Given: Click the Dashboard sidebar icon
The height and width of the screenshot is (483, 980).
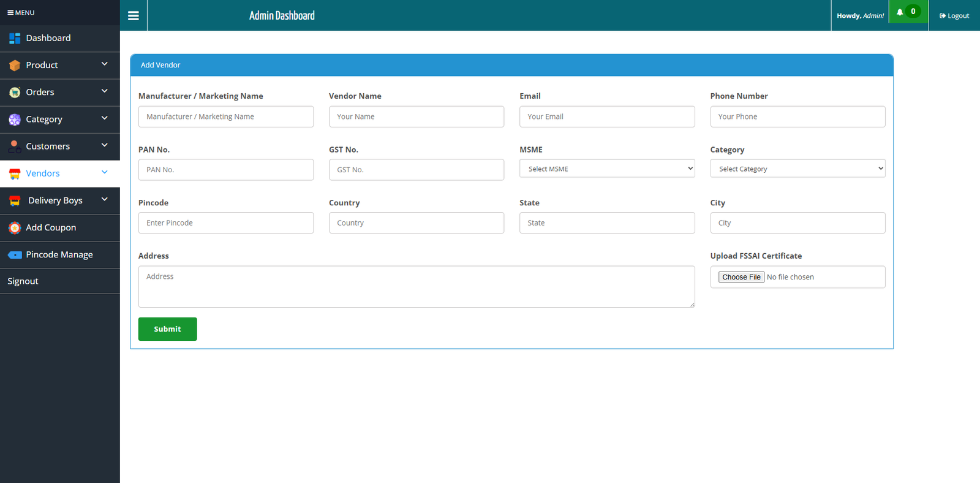Looking at the screenshot, I should point(15,38).
